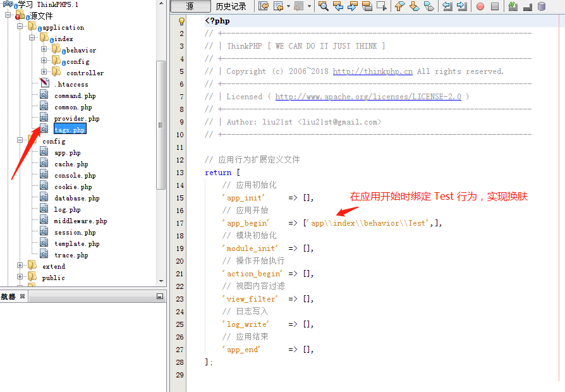Open the Apache LICENSE-2.0 link

(368, 97)
